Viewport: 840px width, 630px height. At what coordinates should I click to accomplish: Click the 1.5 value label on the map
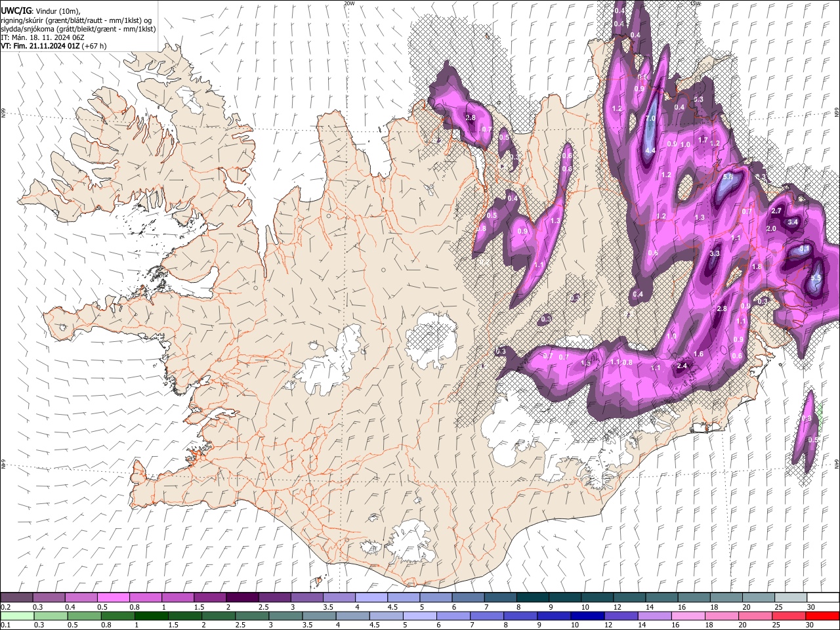585,364
